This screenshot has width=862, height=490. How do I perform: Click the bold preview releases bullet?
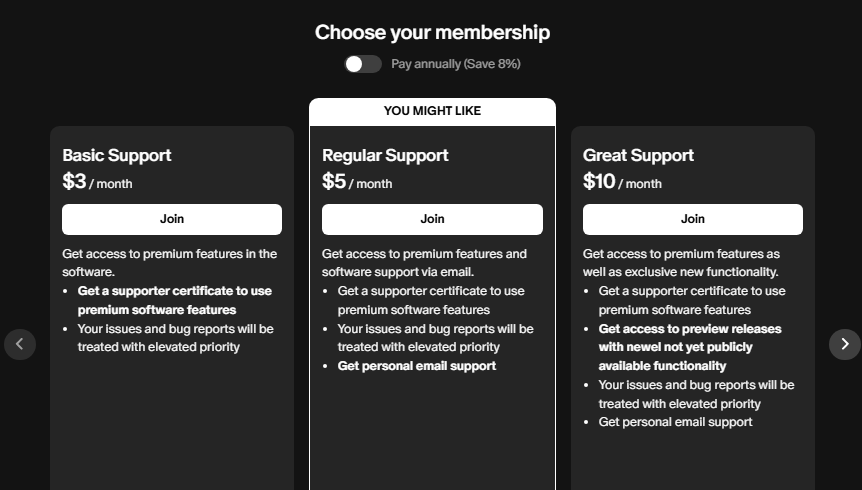690,347
